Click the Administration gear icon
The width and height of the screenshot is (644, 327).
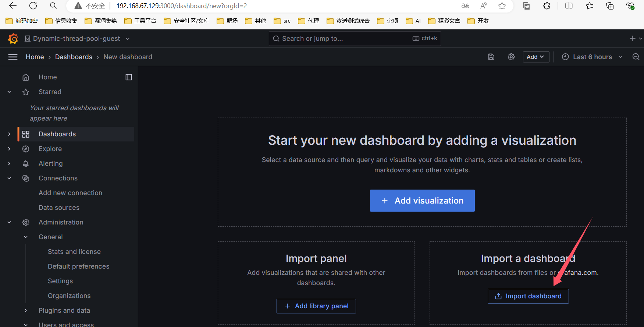pos(26,222)
